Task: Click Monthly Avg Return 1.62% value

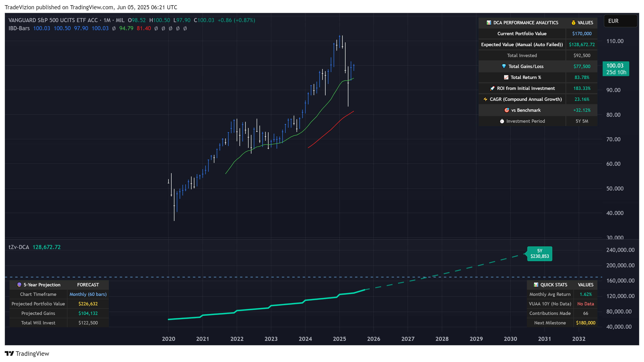Action: [586, 294]
